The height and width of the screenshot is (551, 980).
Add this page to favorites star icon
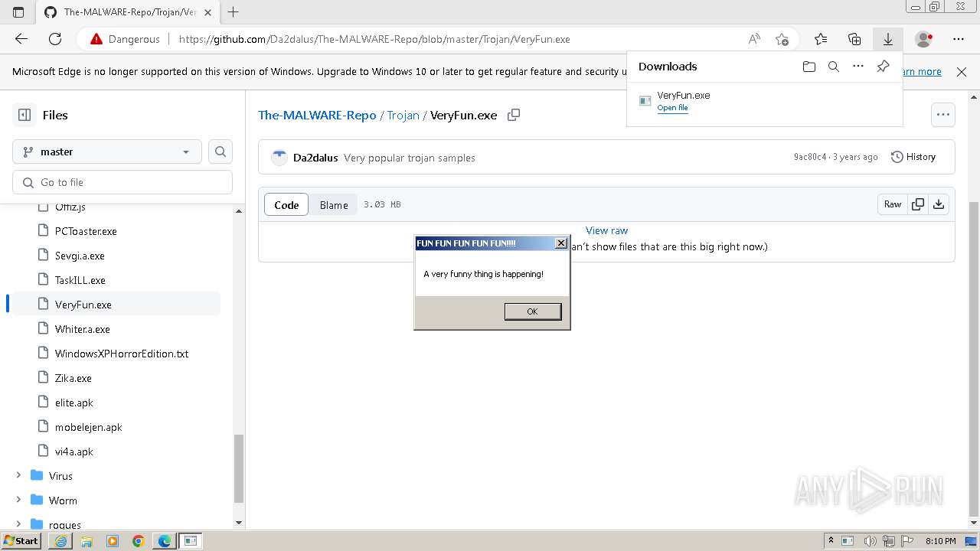[x=782, y=39]
